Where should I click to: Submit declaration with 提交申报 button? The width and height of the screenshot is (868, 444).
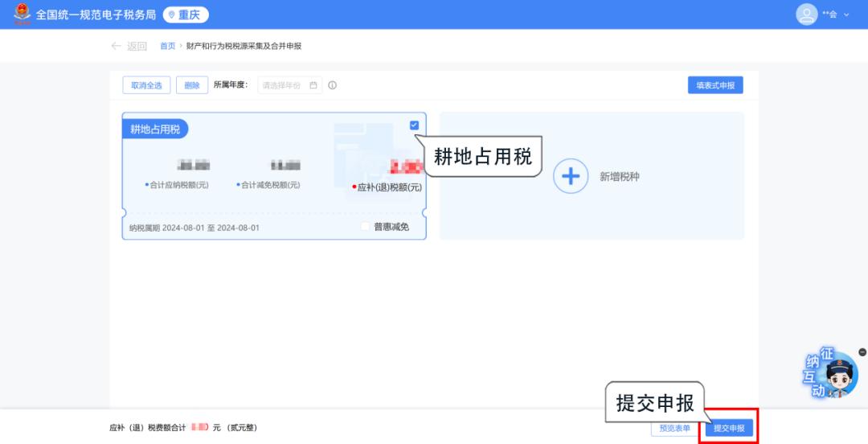[x=729, y=428]
